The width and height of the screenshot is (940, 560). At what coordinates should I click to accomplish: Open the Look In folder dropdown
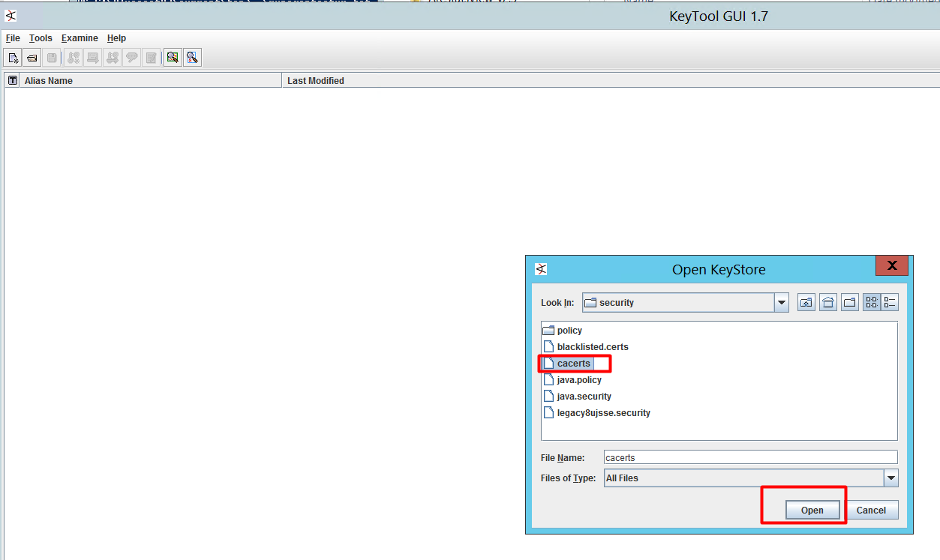pyautogui.click(x=781, y=302)
